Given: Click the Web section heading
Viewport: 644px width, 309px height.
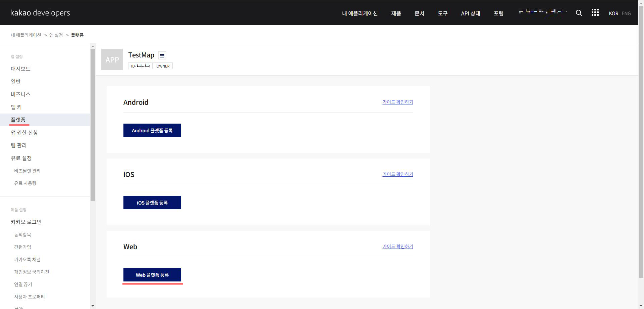Looking at the screenshot, I should click(x=130, y=247).
